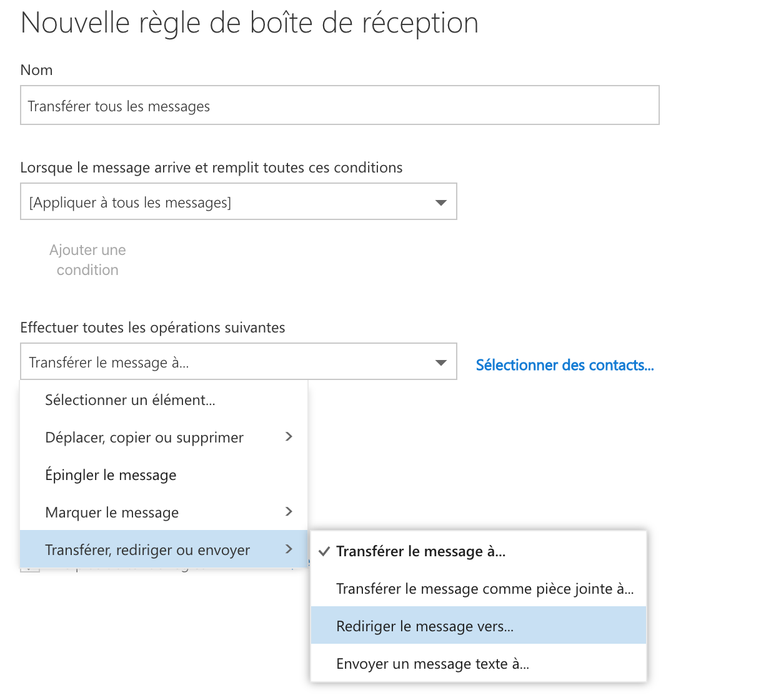
Task: Click the dropdown arrow of the condition selector
Action: click(441, 201)
